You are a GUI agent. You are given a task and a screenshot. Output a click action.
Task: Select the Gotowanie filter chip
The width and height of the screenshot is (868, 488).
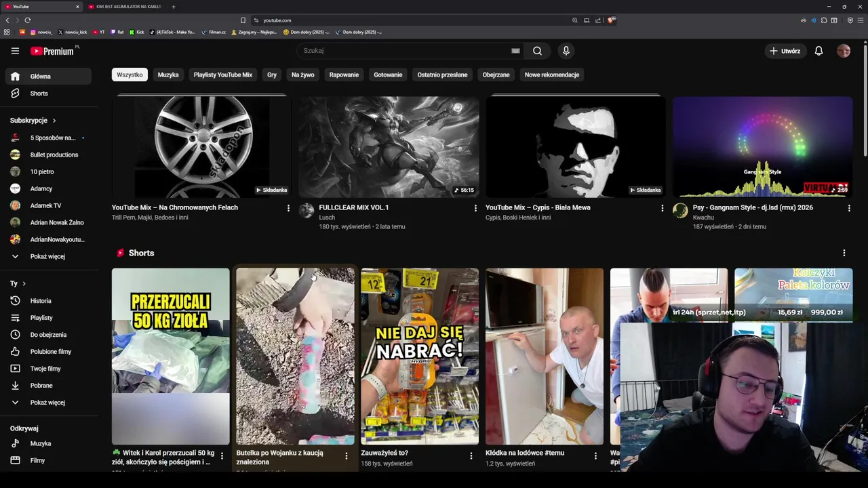388,75
